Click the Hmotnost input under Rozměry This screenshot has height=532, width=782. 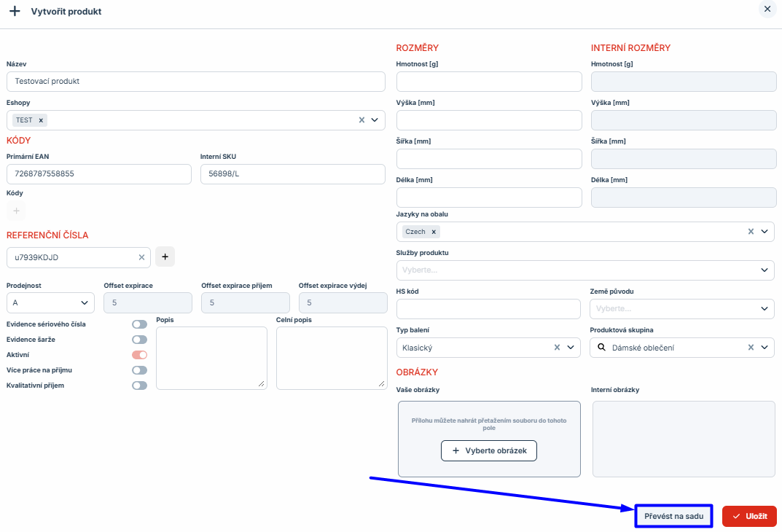click(489, 82)
